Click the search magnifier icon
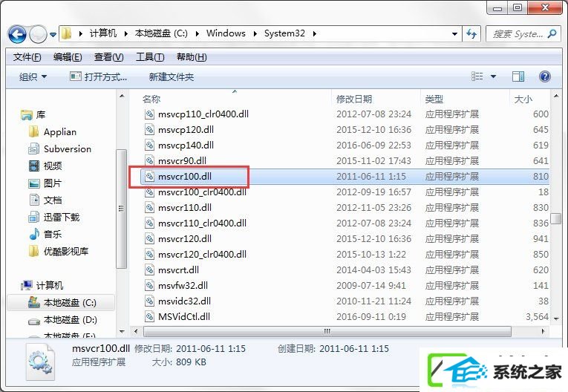This screenshot has height=392, width=568. (552, 34)
